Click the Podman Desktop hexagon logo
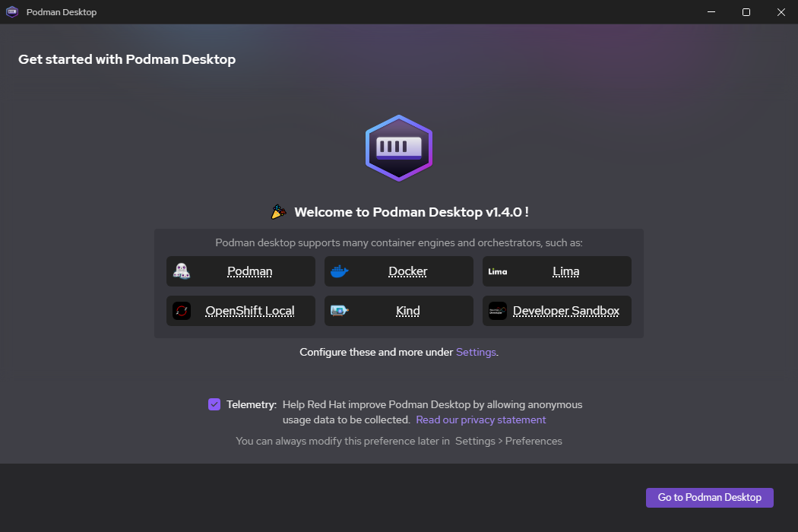Viewport: 798px width, 532px height. 399,148
